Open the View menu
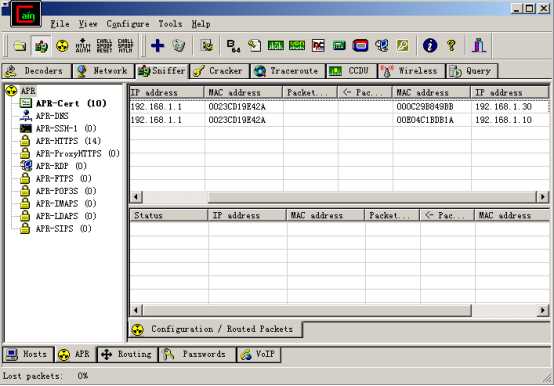This screenshot has height=386, width=554. pyautogui.click(x=88, y=24)
